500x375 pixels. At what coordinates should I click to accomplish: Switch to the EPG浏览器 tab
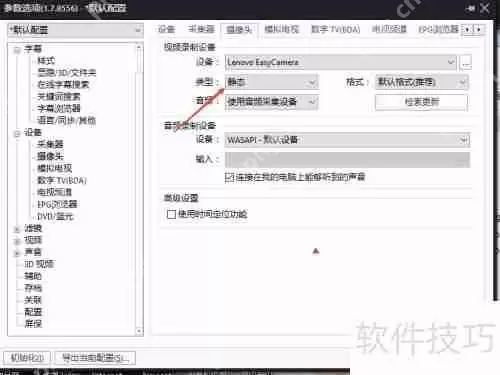coord(439,29)
